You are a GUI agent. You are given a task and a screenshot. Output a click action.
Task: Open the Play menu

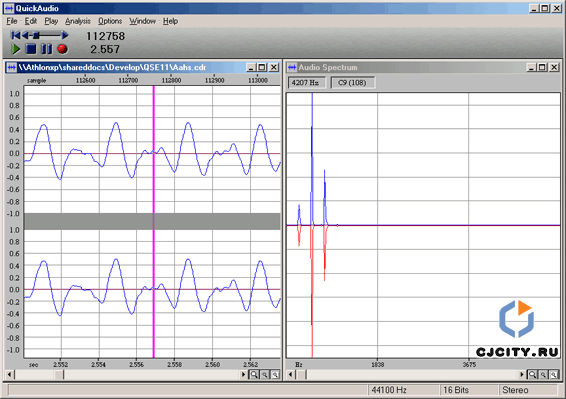(x=51, y=21)
